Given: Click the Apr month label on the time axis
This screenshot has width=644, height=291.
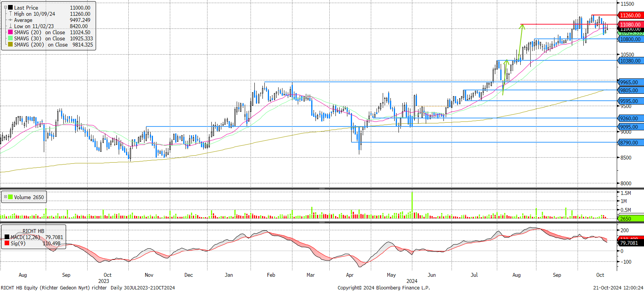Looking at the screenshot, I should point(350,275).
